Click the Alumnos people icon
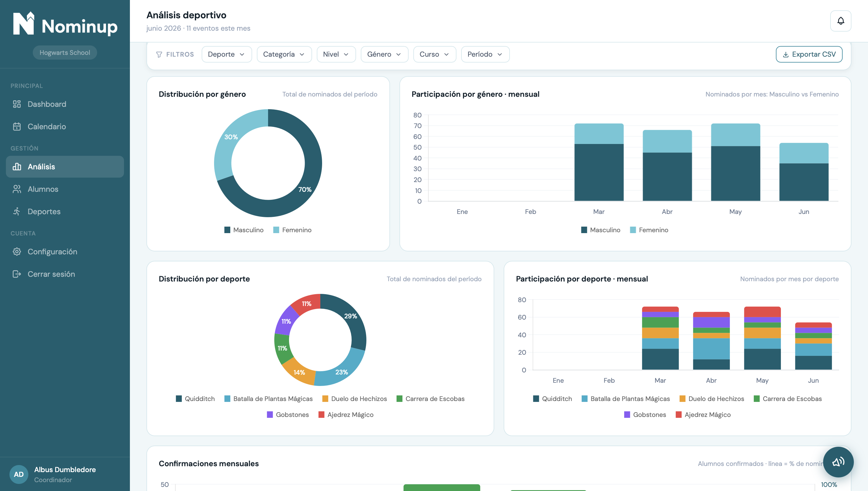868x491 pixels. (x=17, y=189)
